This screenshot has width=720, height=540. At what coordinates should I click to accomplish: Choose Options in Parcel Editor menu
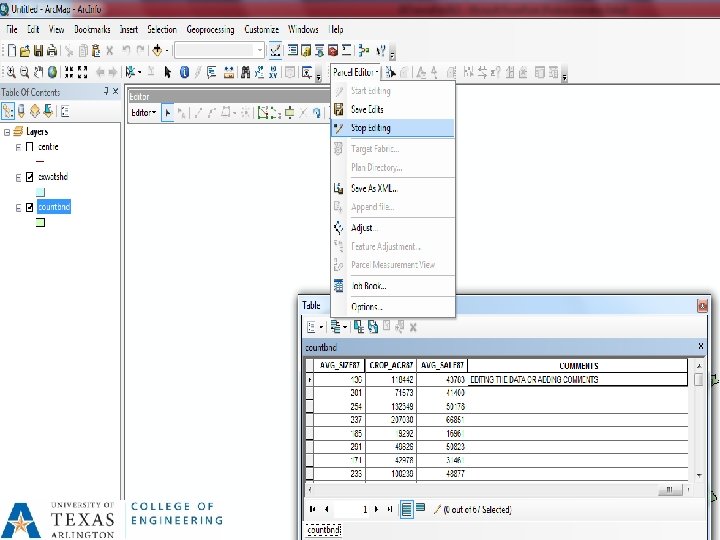pyautogui.click(x=393, y=307)
